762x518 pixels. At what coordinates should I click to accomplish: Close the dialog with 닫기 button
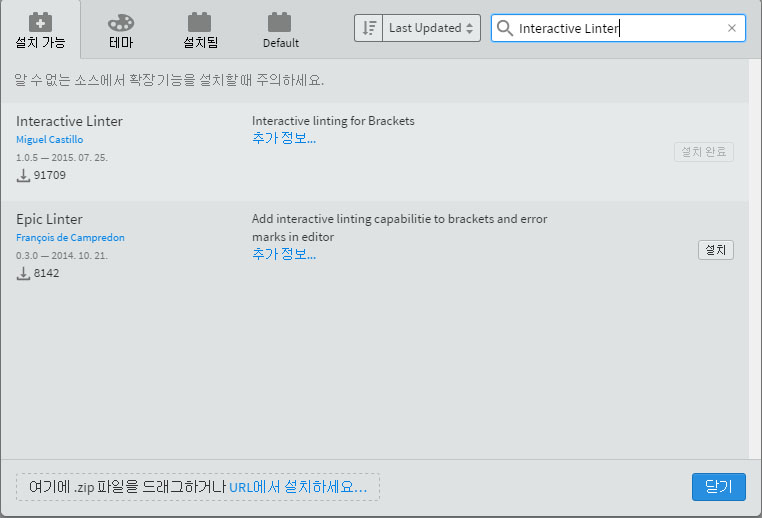pyautogui.click(x=719, y=486)
